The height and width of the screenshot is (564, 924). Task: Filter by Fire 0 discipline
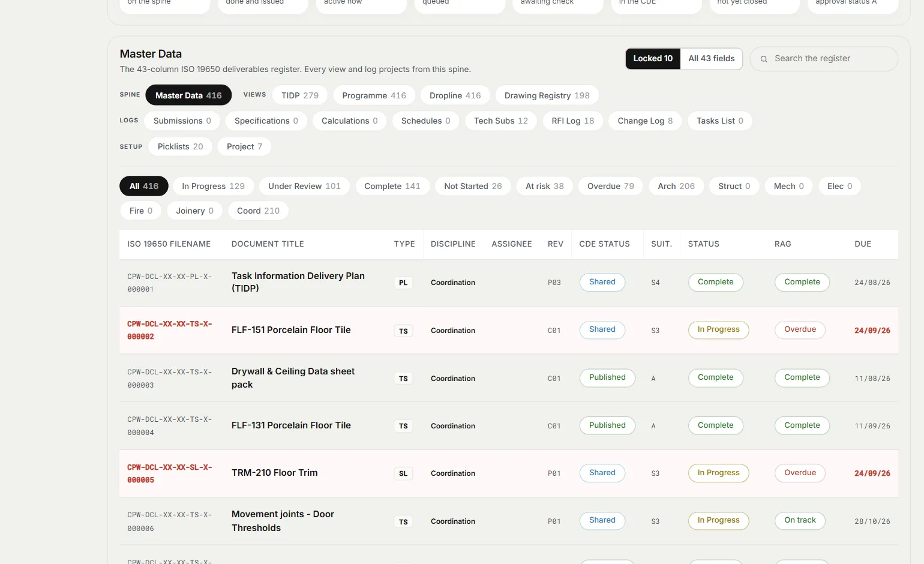tap(141, 211)
